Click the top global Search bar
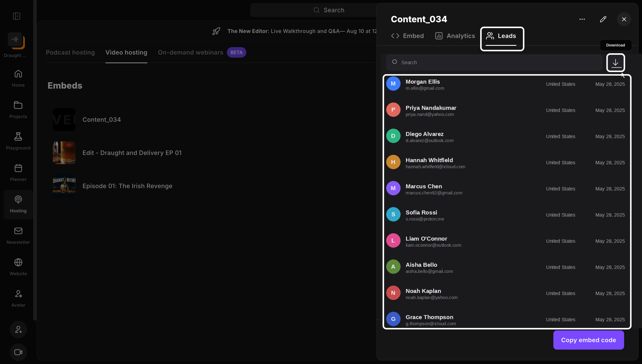The height and width of the screenshot is (364, 642). pyautogui.click(x=313, y=10)
